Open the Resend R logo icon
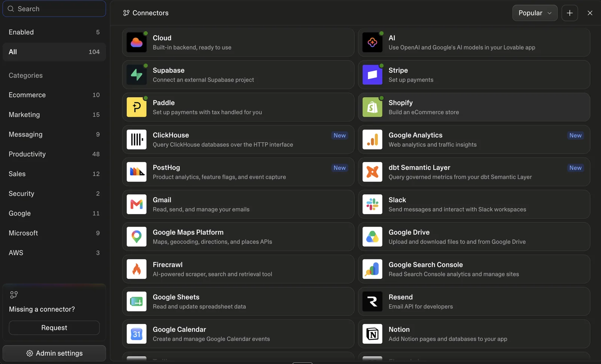 pos(372,302)
